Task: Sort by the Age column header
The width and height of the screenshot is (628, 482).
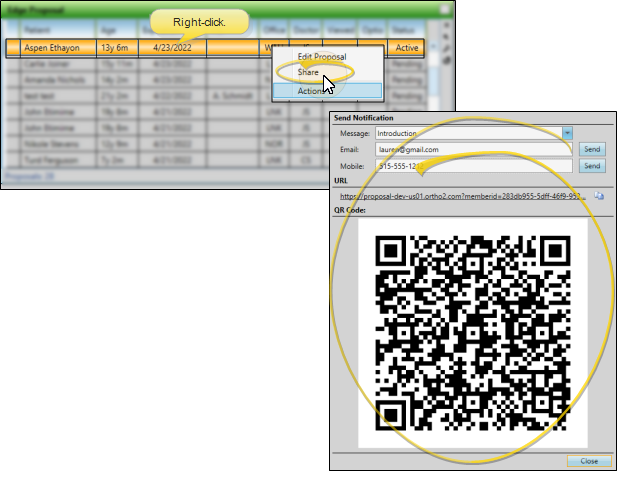Action: [109, 31]
